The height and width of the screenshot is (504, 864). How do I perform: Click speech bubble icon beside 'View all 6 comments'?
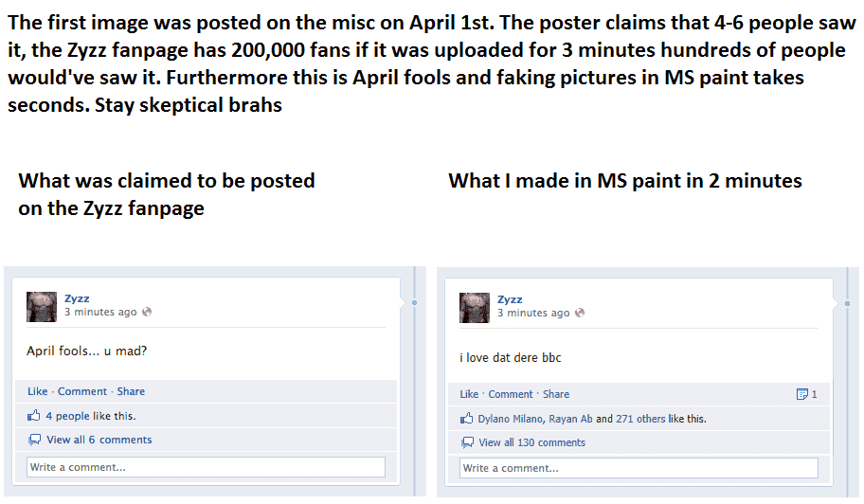pyautogui.click(x=34, y=440)
